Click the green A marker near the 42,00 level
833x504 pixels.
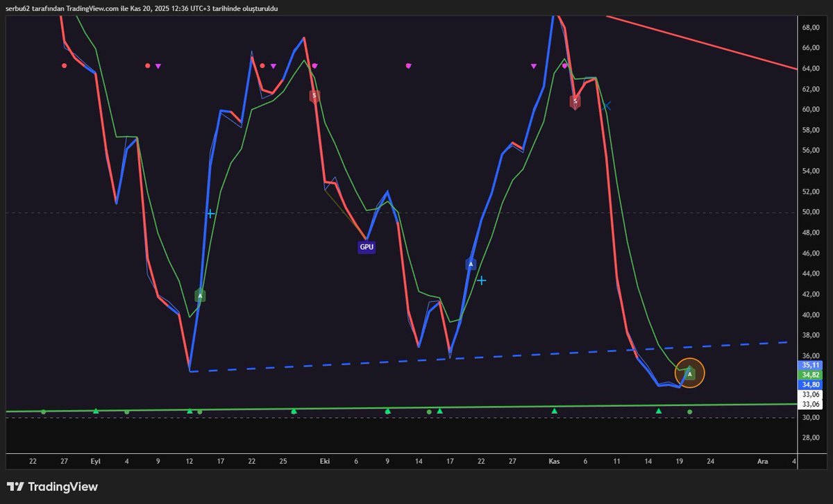201,296
